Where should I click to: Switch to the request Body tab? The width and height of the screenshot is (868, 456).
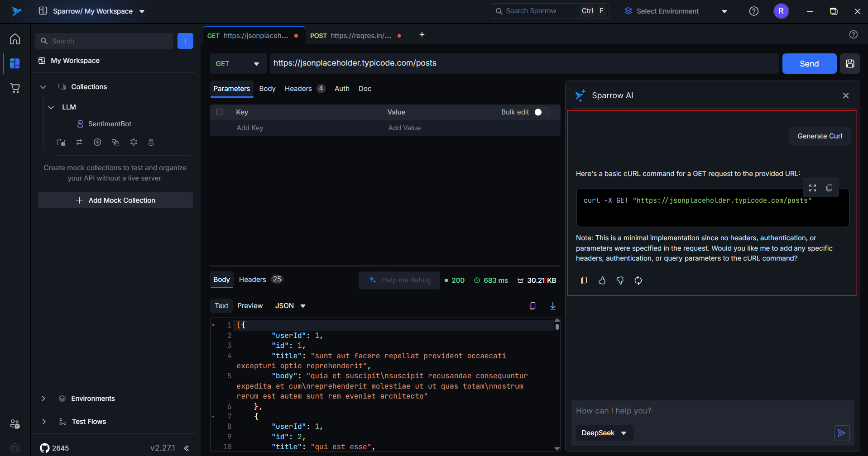pos(267,89)
